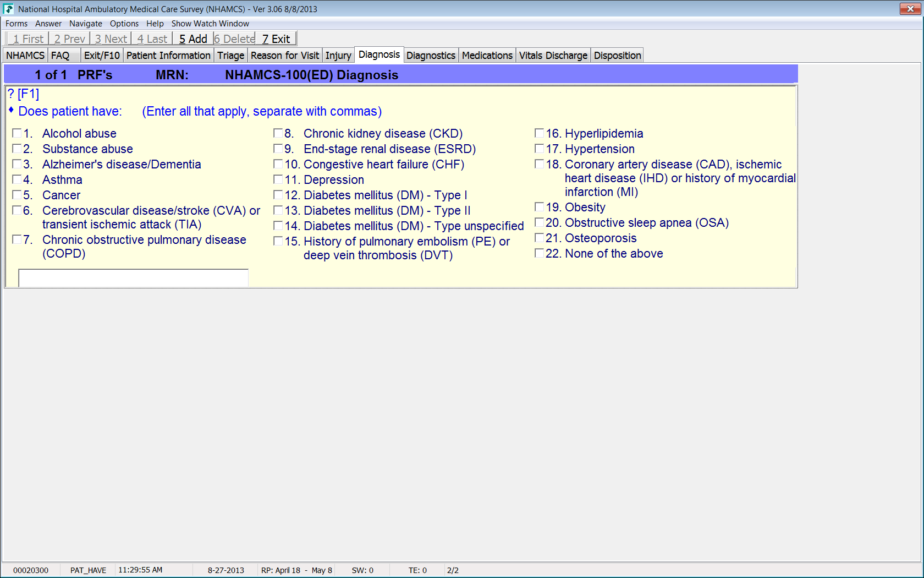Jump to last record with 4 Last
Image resolution: width=924 pixels, height=578 pixels.
(x=152, y=39)
